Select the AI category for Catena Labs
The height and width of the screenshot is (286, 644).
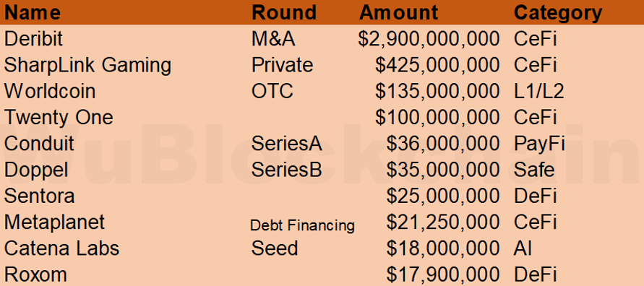tap(523, 248)
